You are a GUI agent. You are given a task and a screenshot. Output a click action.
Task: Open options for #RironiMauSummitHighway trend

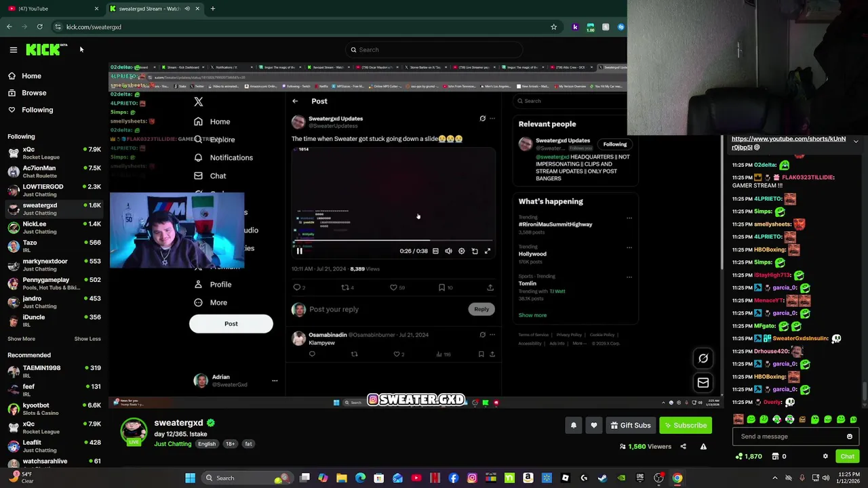(629, 218)
